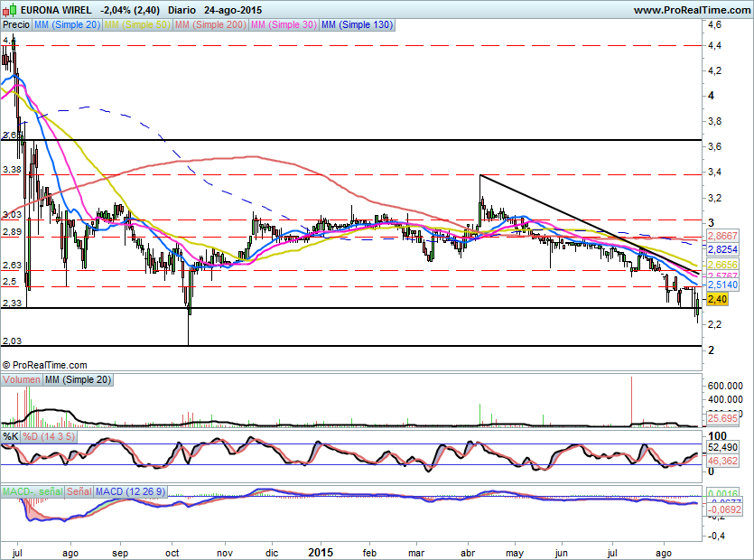754x560 pixels.
Task: Click the may month marker on time axis
Action: pos(515,554)
